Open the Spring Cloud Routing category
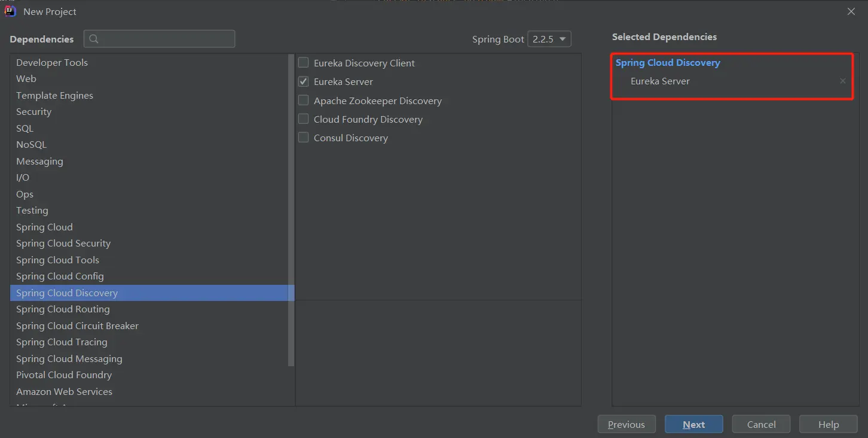Image resolution: width=868 pixels, height=438 pixels. click(149, 309)
